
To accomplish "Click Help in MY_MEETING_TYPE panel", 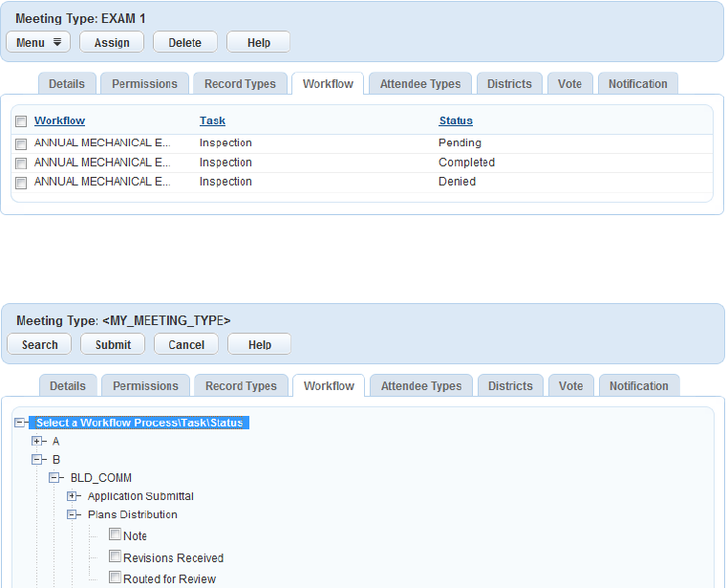I will coord(260,344).
